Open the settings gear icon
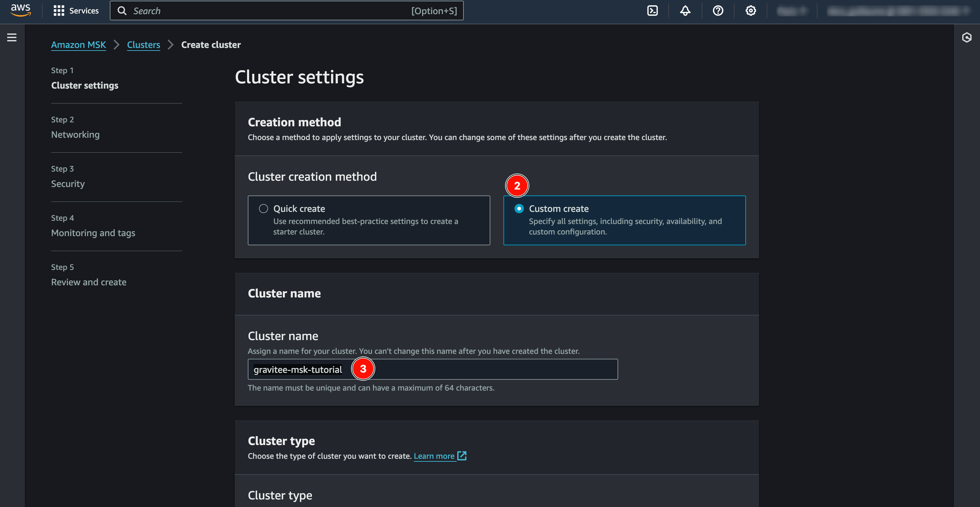This screenshot has width=980, height=507. [751, 11]
